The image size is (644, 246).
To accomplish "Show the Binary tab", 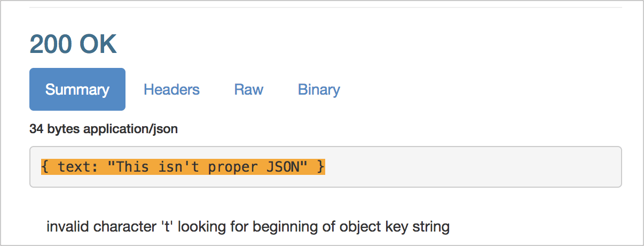I will click(x=319, y=89).
